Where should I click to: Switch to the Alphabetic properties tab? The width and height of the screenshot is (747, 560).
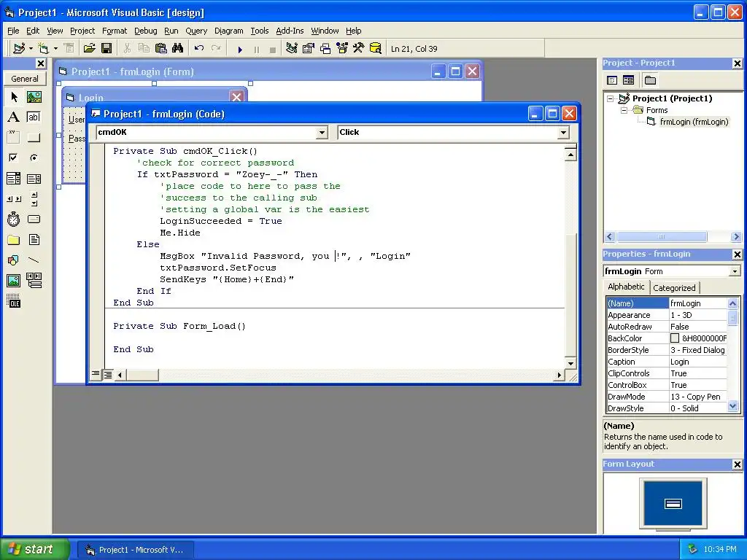(625, 287)
